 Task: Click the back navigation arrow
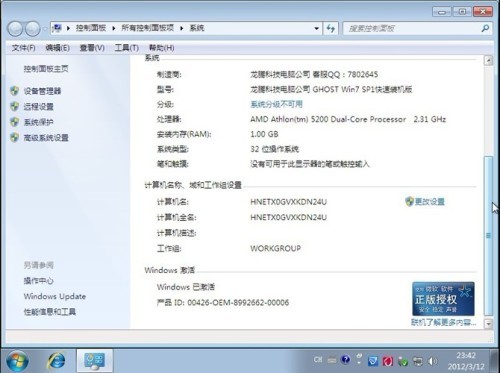(15, 29)
